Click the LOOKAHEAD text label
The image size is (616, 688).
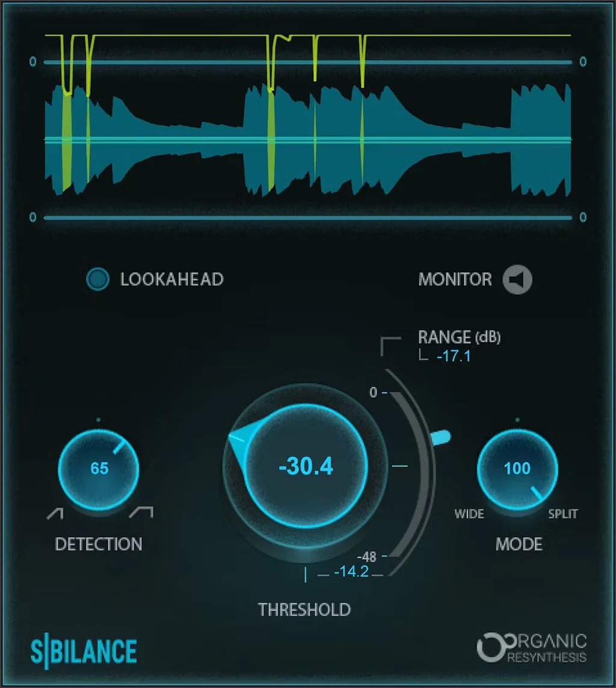pos(172,279)
